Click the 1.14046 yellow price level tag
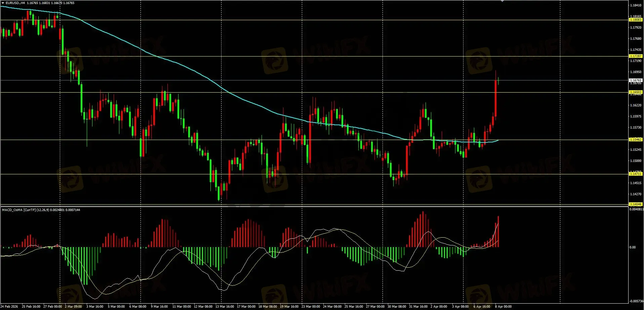The width and height of the screenshot is (644, 310). pyautogui.click(x=636, y=204)
